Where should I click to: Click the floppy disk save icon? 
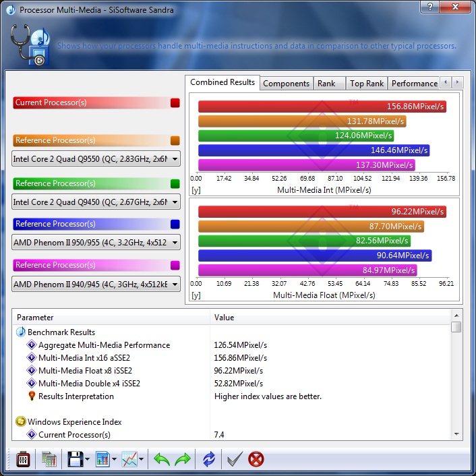[75, 459]
